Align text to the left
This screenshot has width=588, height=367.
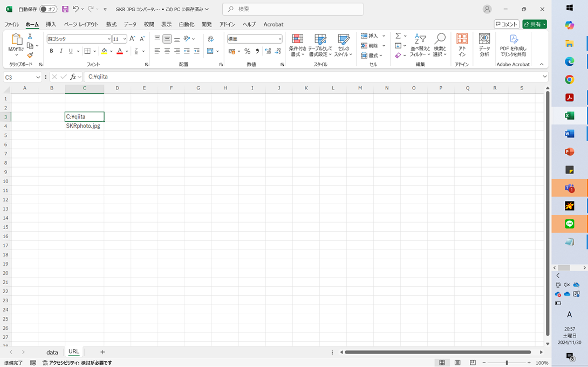click(x=158, y=51)
